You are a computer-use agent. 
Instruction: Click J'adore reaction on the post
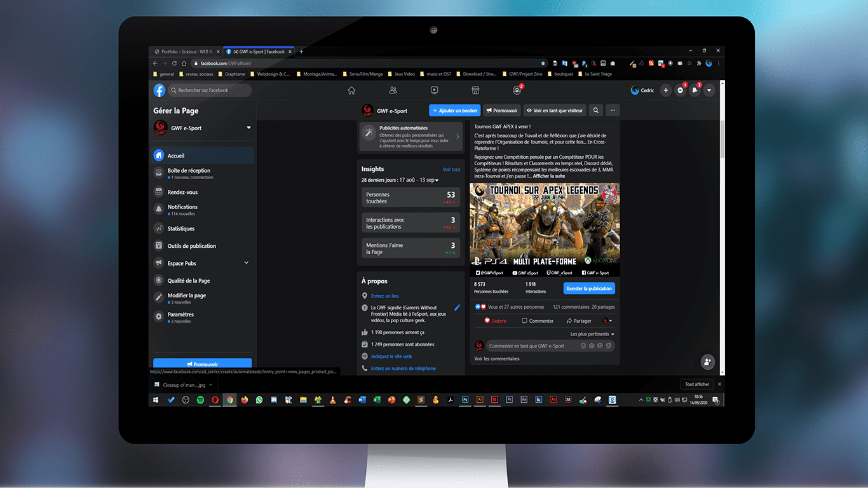(496, 321)
